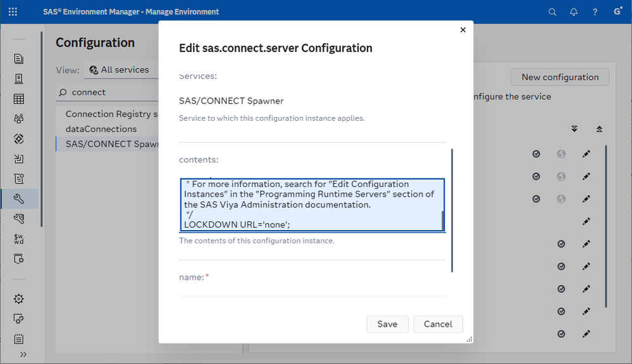The height and width of the screenshot is (364, 632).
Task: Open the users group sidebar icon
Action: click(x=18, y=119)
